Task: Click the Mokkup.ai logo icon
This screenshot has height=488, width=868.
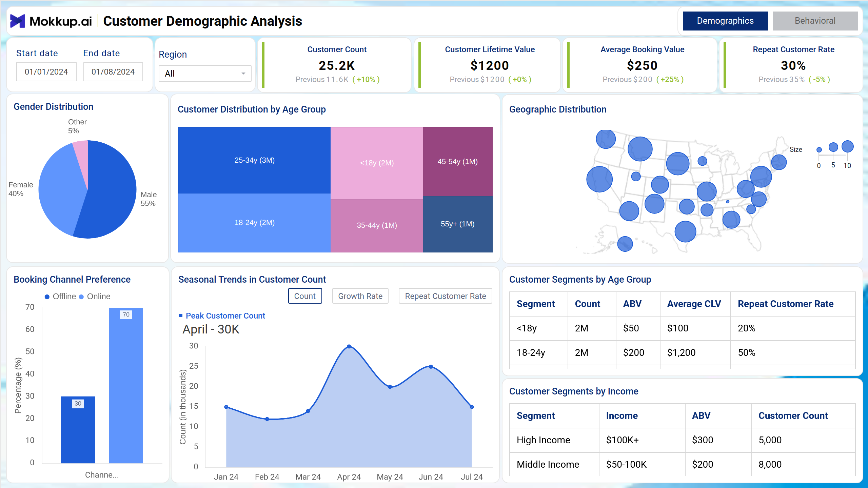Action: pyautogui.click(x=18, y=21)
